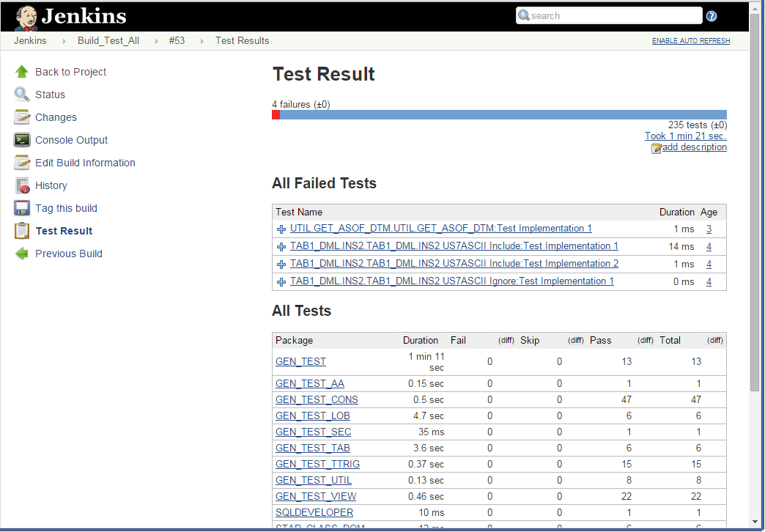Viewport: 765px width, 532px height.
Task: Open the GEN_TEST_CONS package results
Action: pyautogui.click(x=317, y=399)
